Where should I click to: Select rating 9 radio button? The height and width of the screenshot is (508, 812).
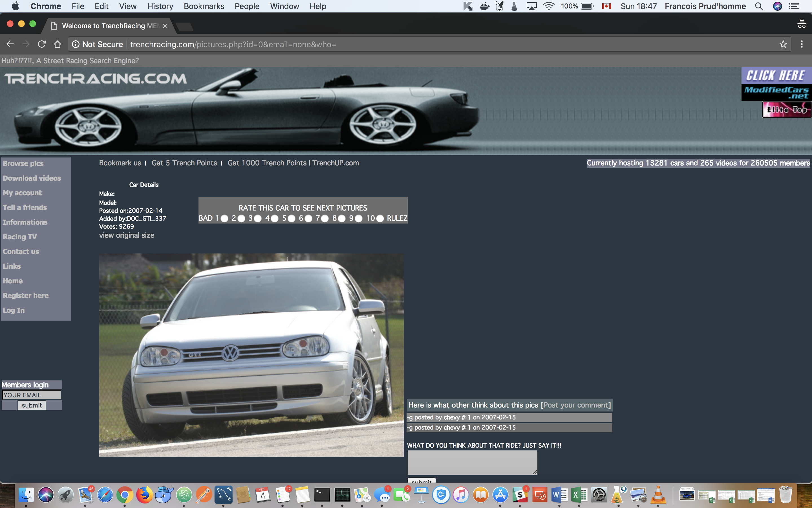pos(358,218)
